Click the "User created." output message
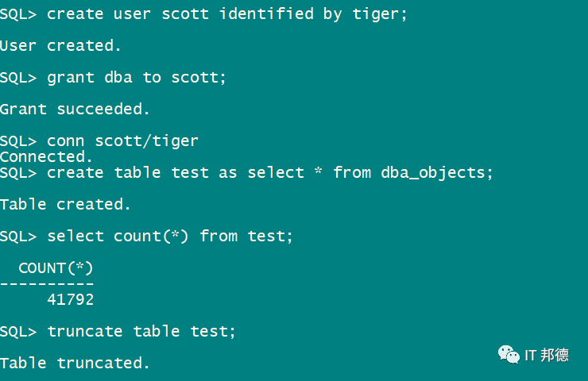Viewport: 588px width, 381px height. click(x=60, y=46)
